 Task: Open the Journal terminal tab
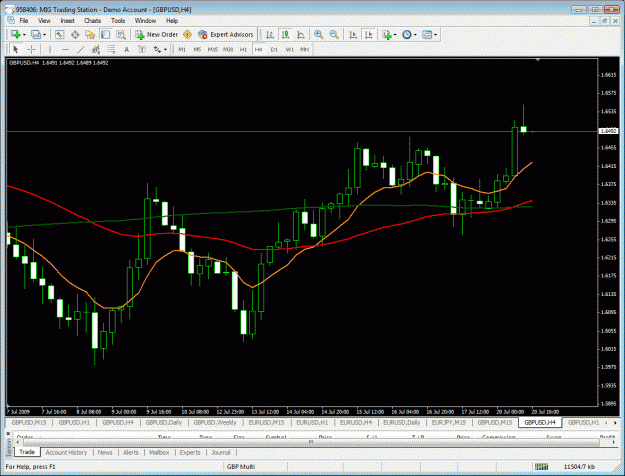tap(221, 452)
